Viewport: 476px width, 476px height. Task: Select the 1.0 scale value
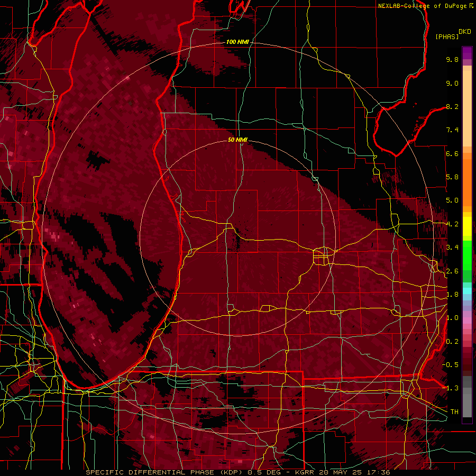(452, 318)
